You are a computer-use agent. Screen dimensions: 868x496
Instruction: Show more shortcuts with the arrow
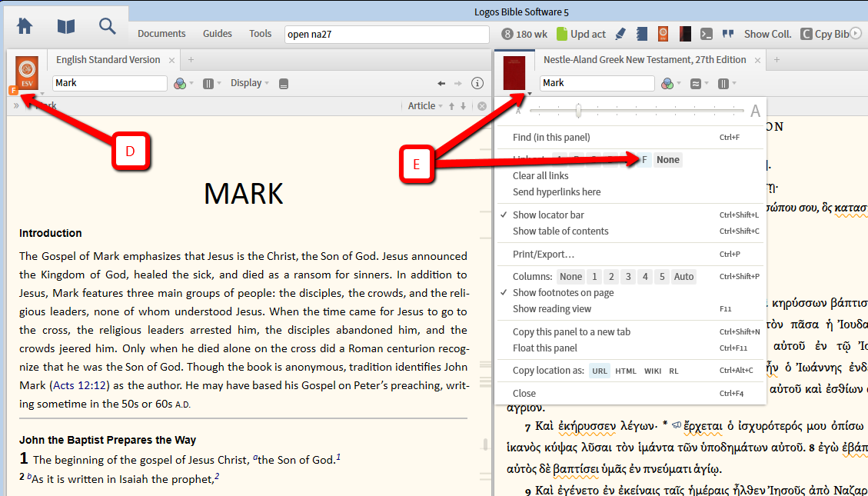856,34
